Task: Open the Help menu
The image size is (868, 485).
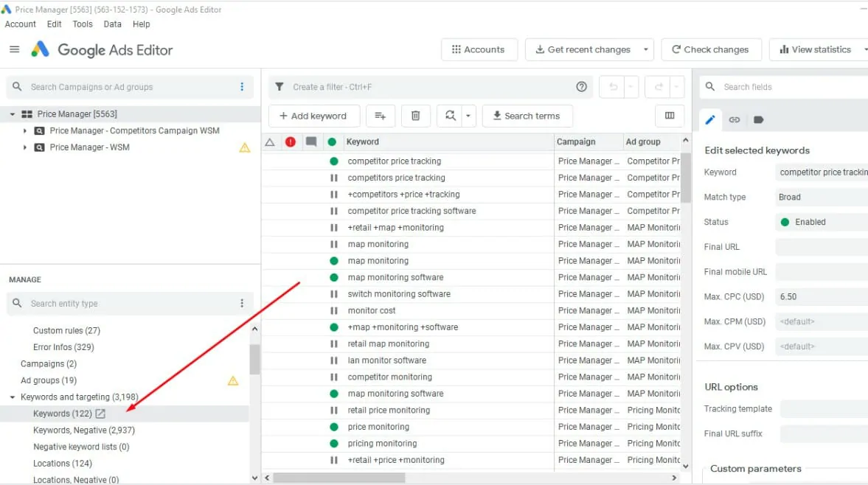Action: point(141,24)
